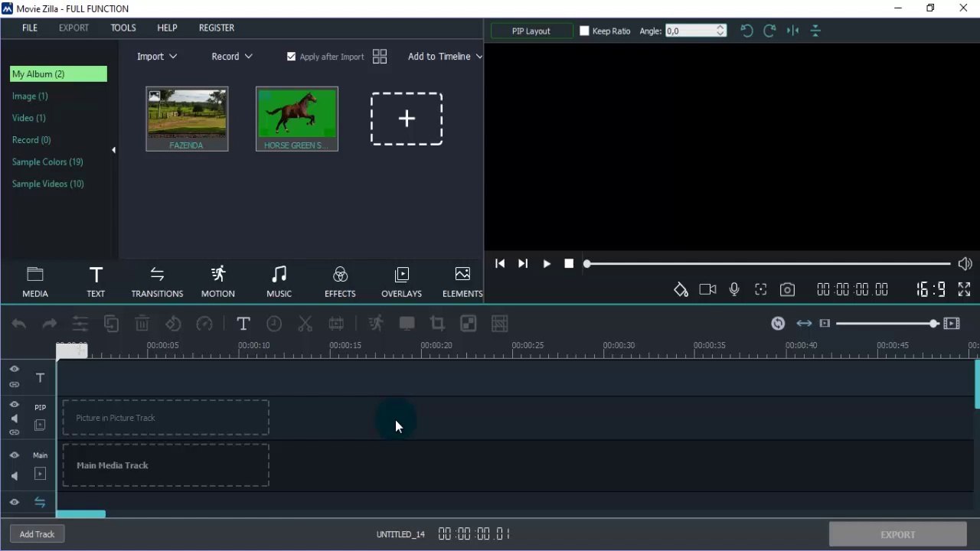Open the Add to Timeline dropdown
Image resolution: width=980 pixels, height=551 pixels.
(x=446, y=57)
